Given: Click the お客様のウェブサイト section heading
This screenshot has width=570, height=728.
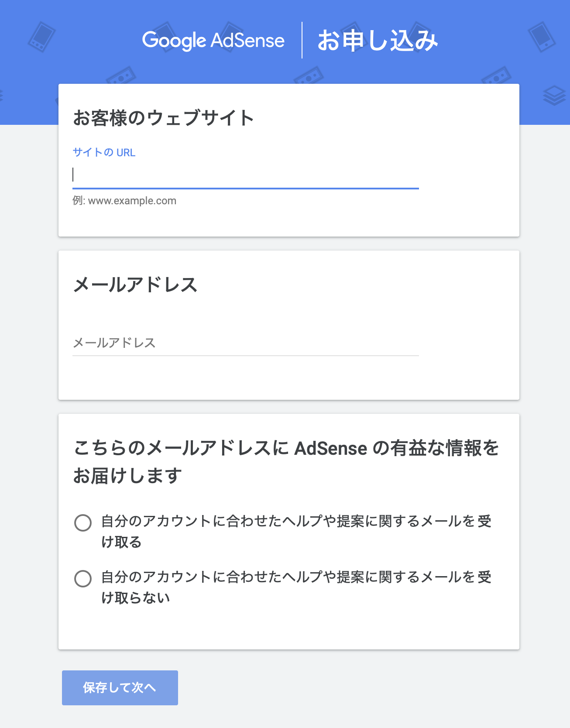Looking at the screenshot, I should [x=164, y=118].
